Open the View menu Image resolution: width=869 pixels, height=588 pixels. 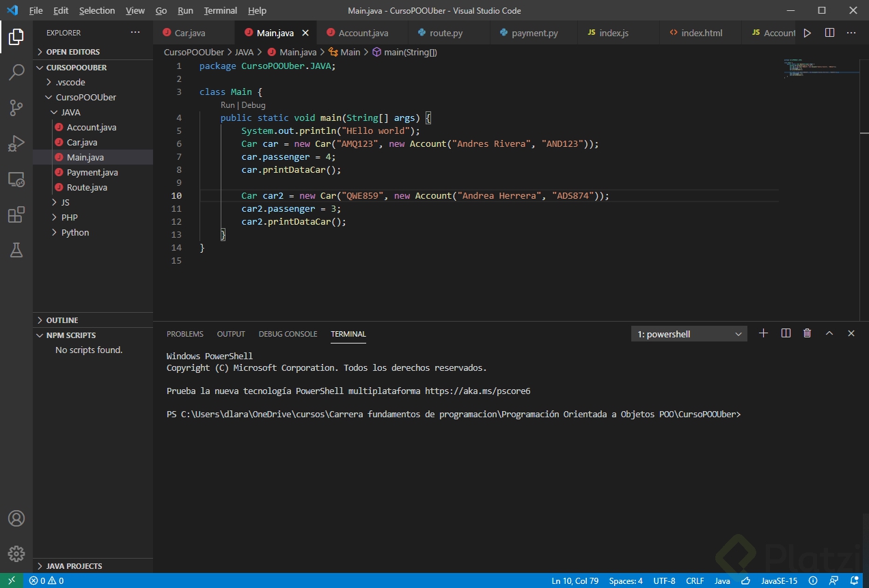click(x=135, y=10)
